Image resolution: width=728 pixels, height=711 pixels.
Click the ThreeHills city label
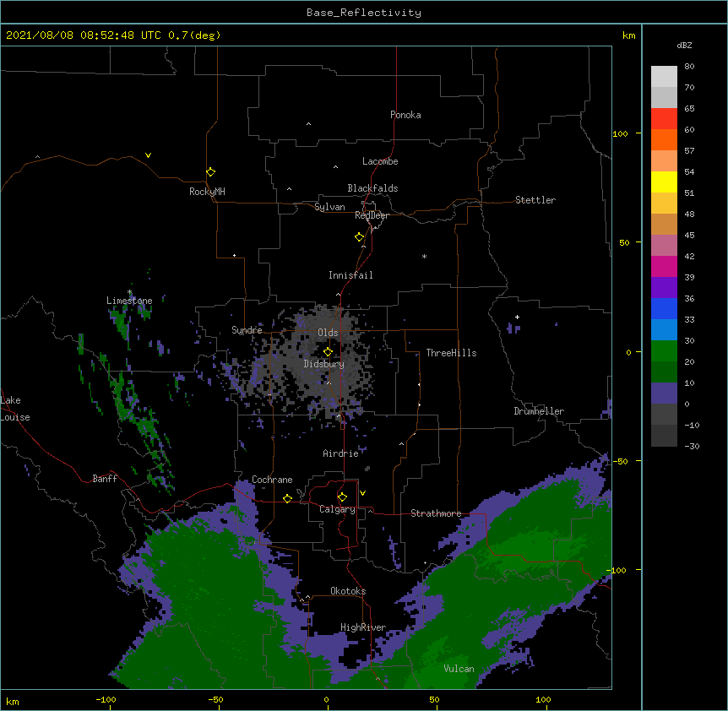click(x=451, y=353)
